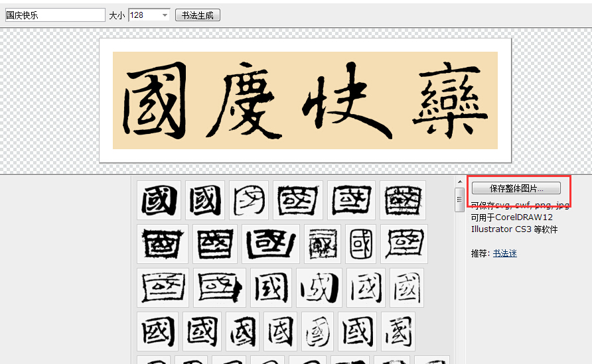
Task: Pick the thin-line seal-style 國 in second row
Action: (x=360, y=243)
